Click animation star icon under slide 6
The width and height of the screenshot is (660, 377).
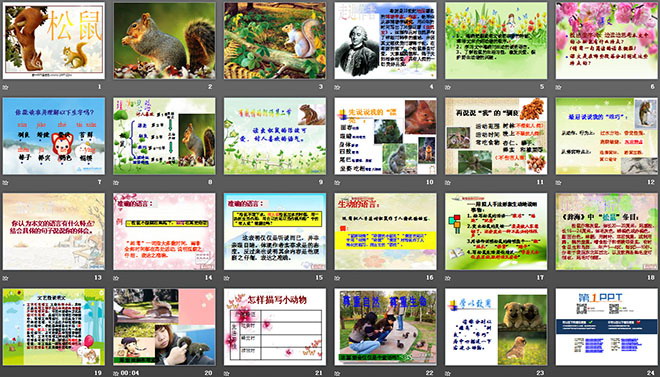pos(559,87)
